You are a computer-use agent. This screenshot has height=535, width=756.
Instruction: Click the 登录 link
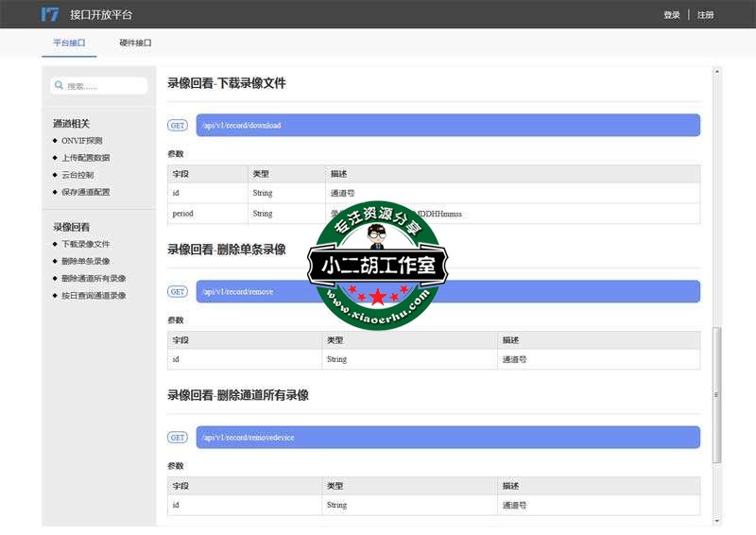(672, 15)
